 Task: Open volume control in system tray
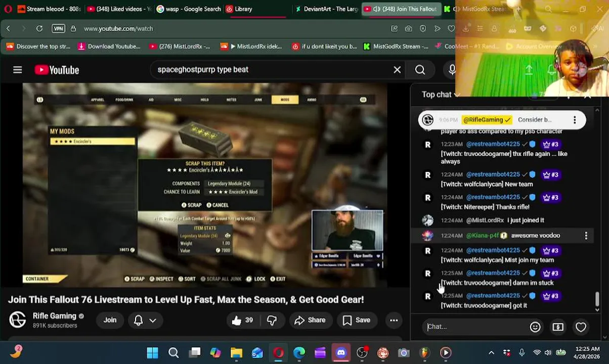[x=548, y=353]
